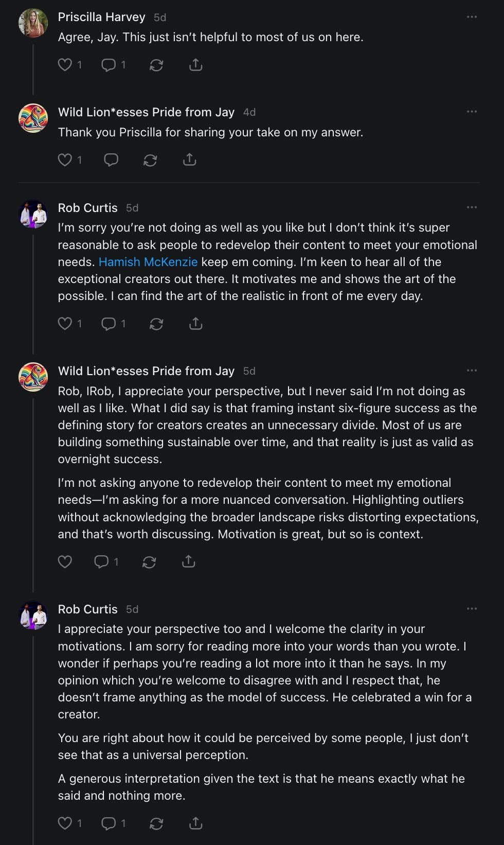Open more options on 'Thank you Priscilla' comment
Viewport: 504px width, 845px height.
pos(472,112)
